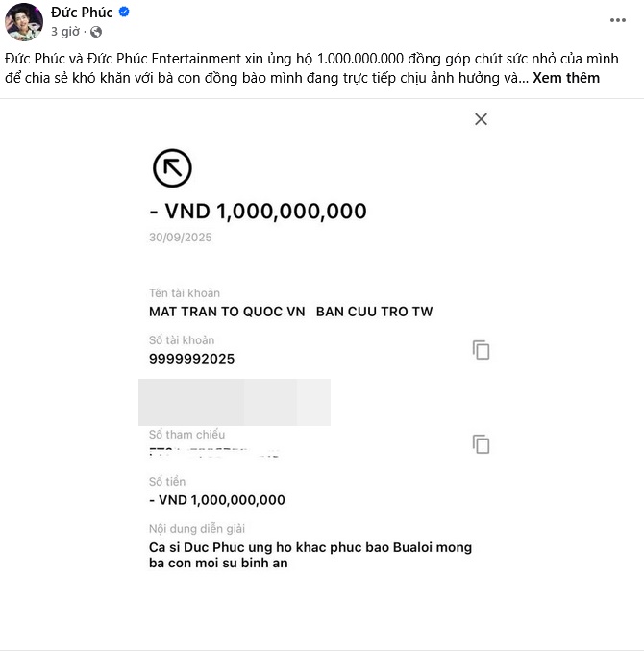The width and height of the screenshot is (644, 653).
Task: Click the blue verified badge beside Đức Phúc
Action: click(124, 13)
